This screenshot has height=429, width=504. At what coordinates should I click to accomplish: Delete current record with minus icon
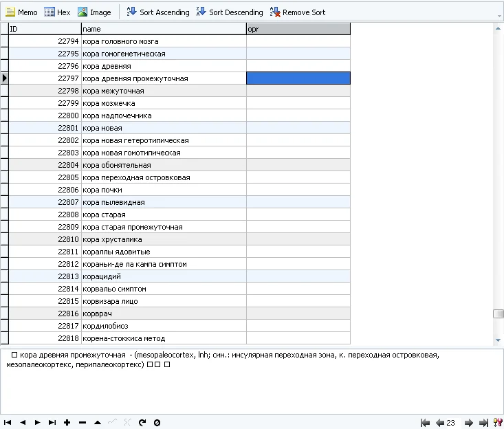(83, 423)
